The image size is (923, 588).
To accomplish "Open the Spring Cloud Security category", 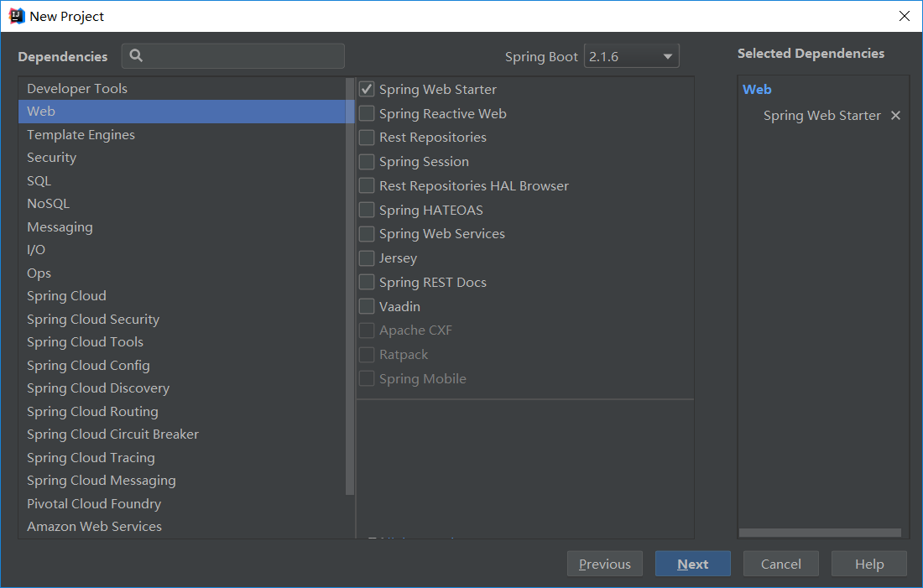I will click(182, 319).
